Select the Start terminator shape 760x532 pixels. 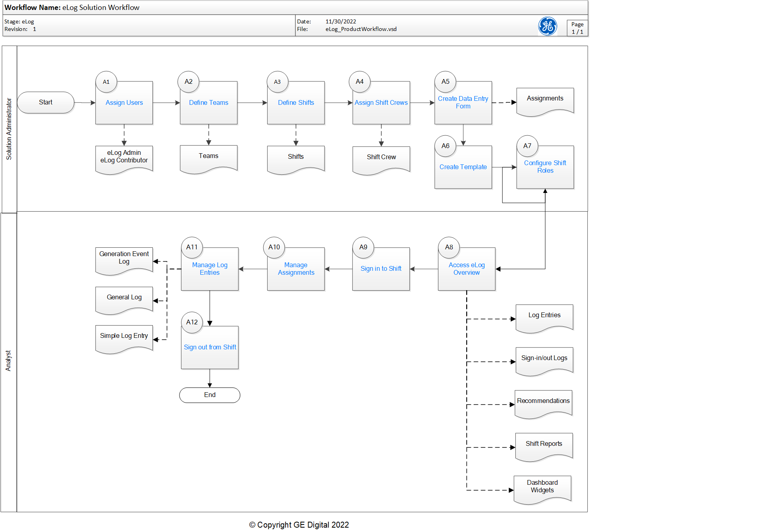pos(46,102)
